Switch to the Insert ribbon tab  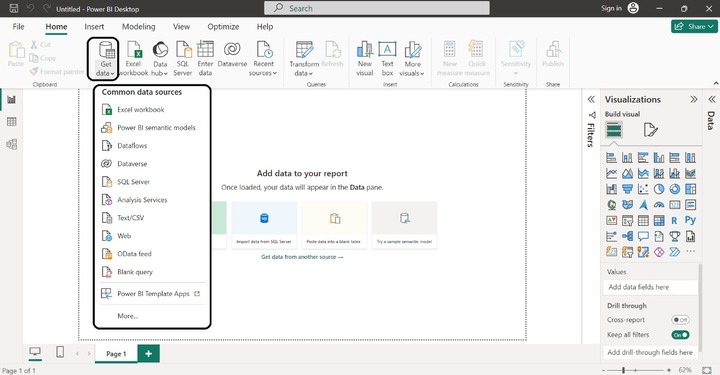click(94, 27)
